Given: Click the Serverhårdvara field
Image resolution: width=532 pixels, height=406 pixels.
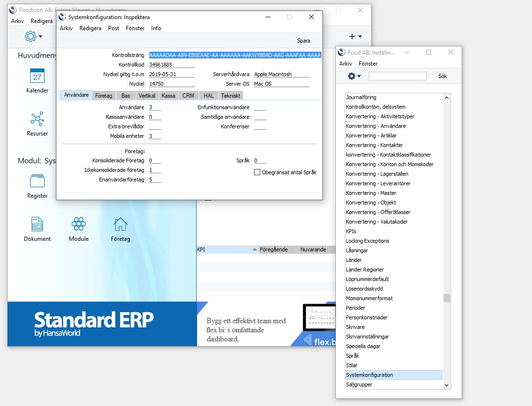Looking at the screenshot, I should [x=282, y=74].
